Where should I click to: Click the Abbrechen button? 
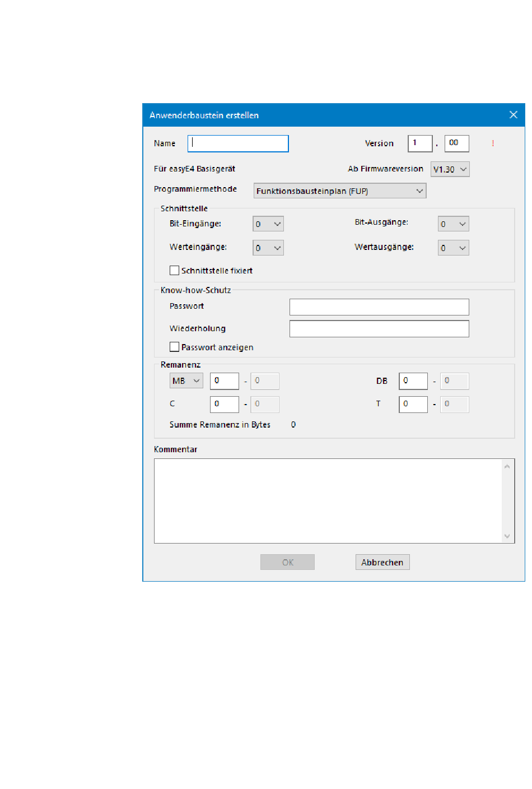[382, 562]
